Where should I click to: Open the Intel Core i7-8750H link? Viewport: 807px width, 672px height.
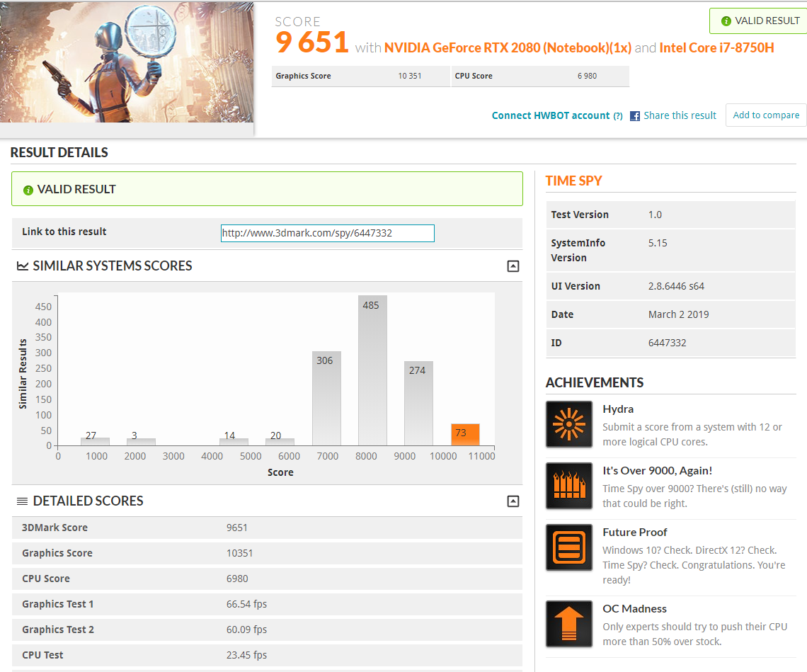(x=716, y=48)
